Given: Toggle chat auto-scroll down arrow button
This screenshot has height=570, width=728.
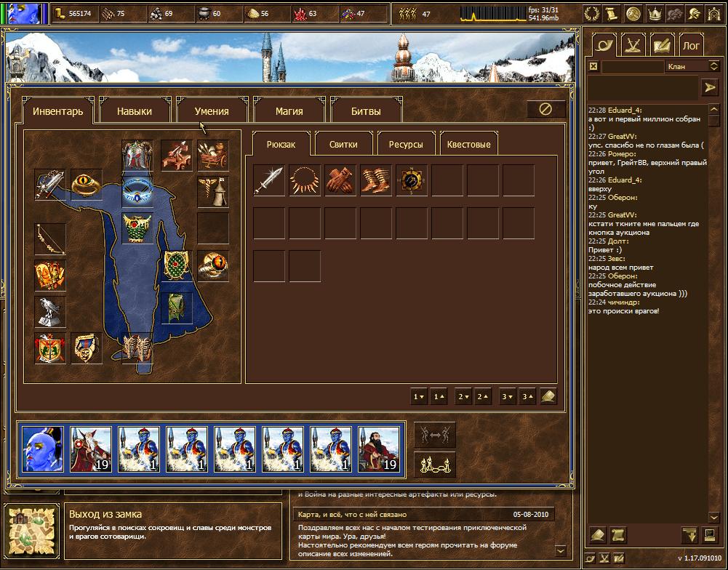Looking at the screenshot, I should (689, 536).
